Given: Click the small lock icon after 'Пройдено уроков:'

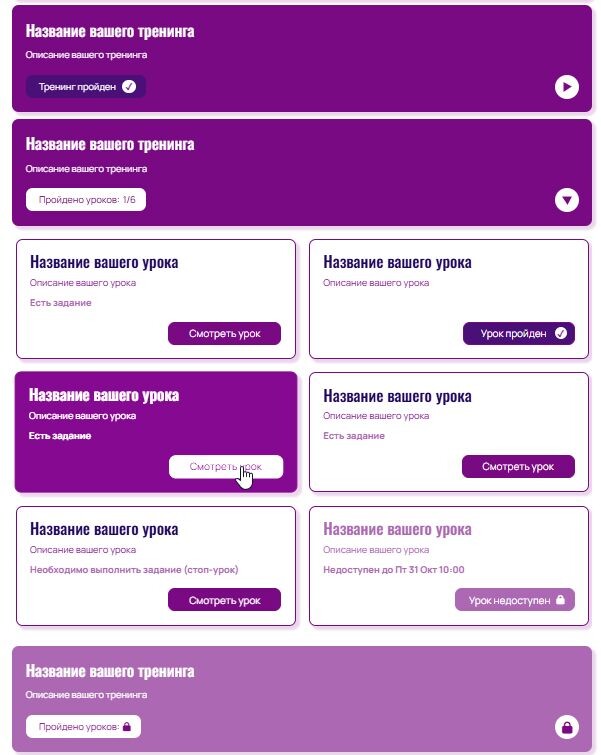Looking at the screenshot, I should point(127,727).
